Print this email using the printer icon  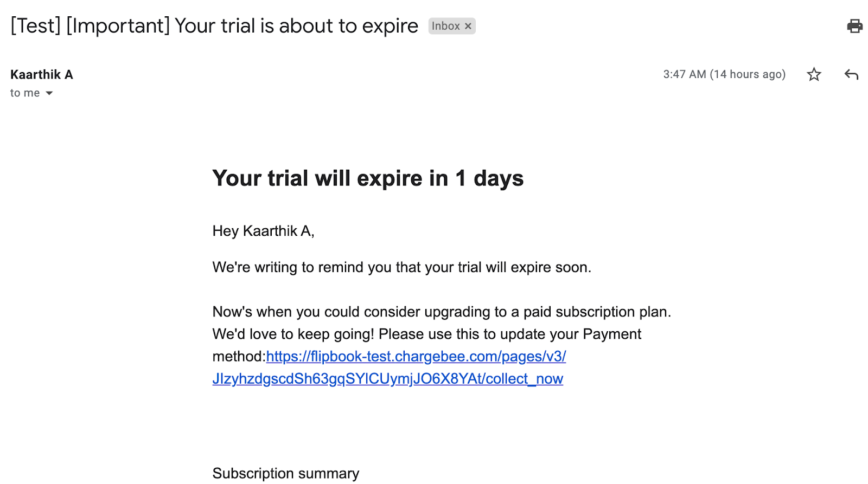(854, 26)
